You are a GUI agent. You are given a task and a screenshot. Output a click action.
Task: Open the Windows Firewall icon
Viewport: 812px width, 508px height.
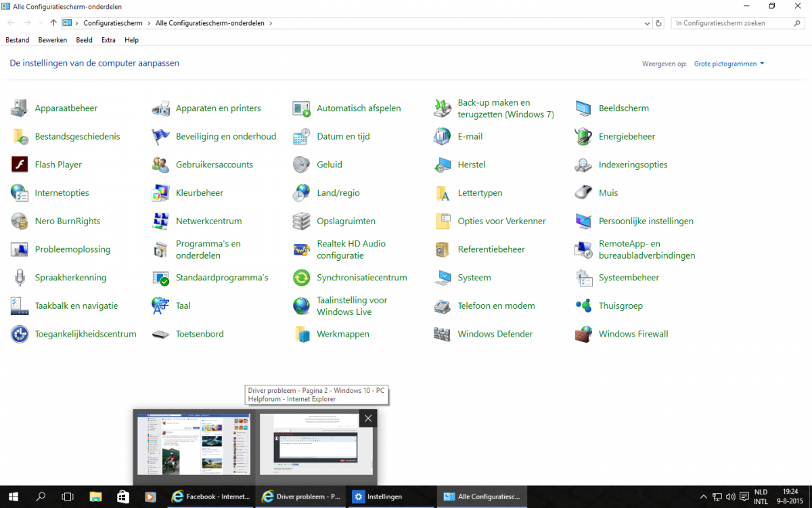point(583,334)
